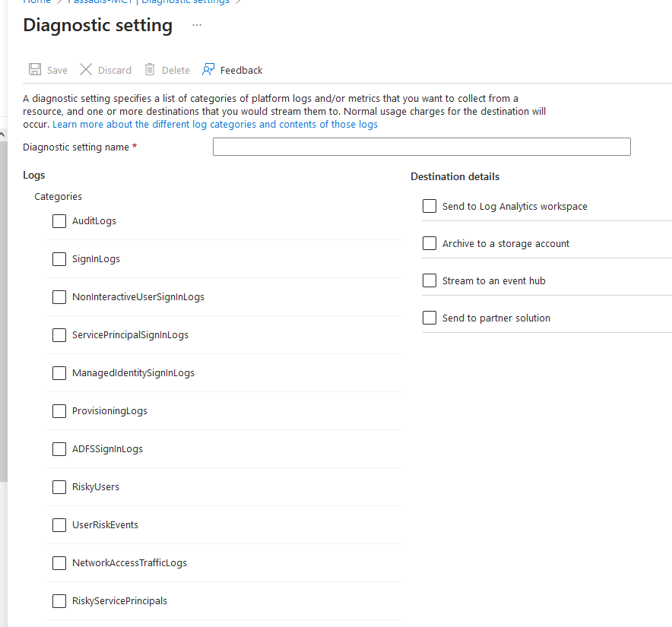Check Send to partner solution
The image size is (672, 627).
point(430,318)
